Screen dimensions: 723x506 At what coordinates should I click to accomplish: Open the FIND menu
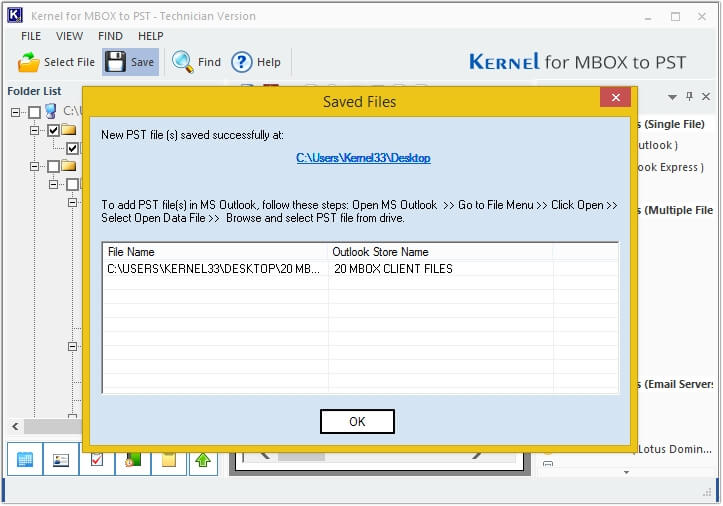coord(110,36)
